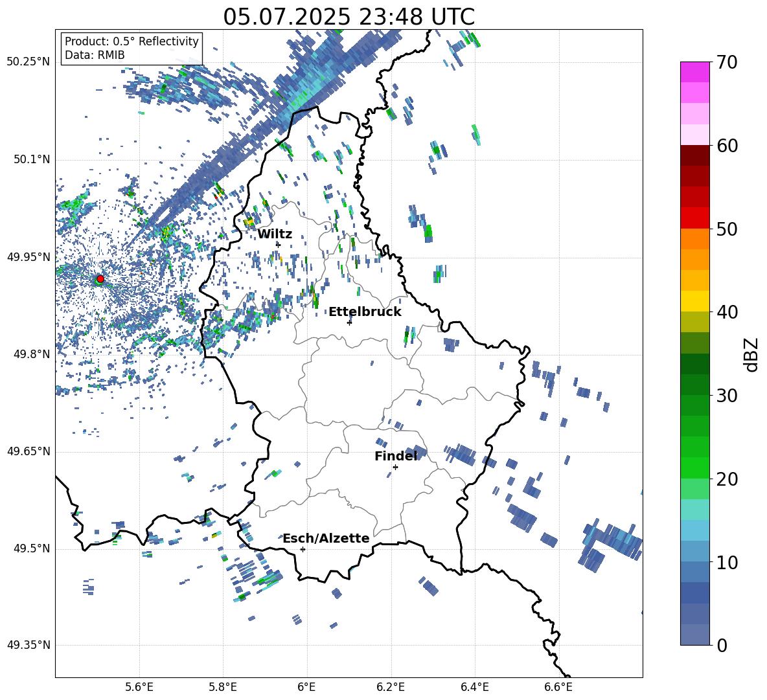This screenshot has height=700, width=767.
Task: Click the Product: 0.5° Reflectivity text
Action: 132,41
